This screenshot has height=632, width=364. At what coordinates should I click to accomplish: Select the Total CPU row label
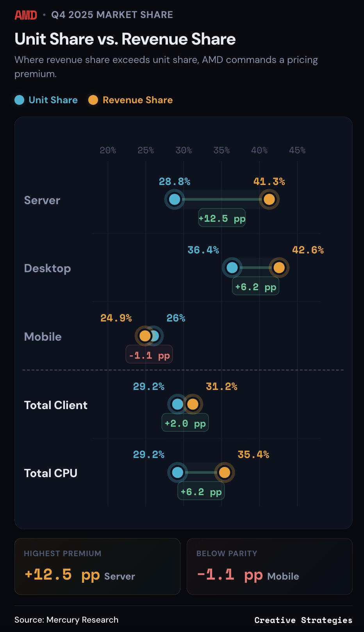[x=51, y=473]
